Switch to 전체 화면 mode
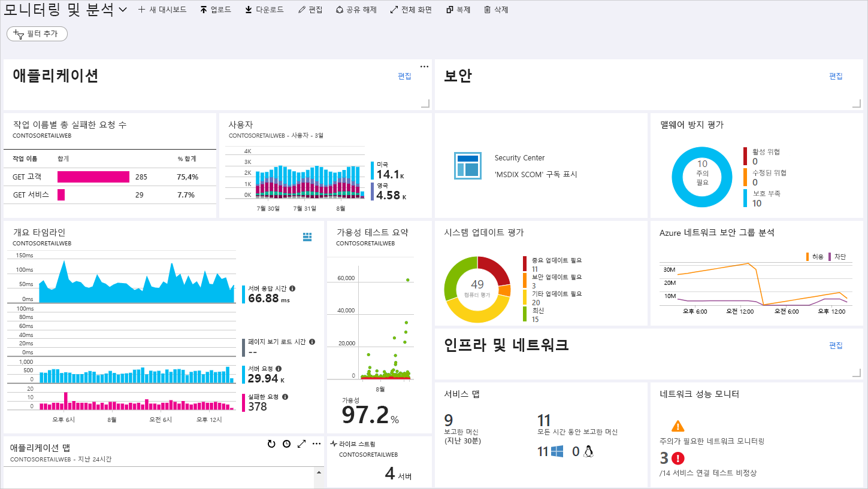This screenshot has width=868, height=489. pos(410,10)
